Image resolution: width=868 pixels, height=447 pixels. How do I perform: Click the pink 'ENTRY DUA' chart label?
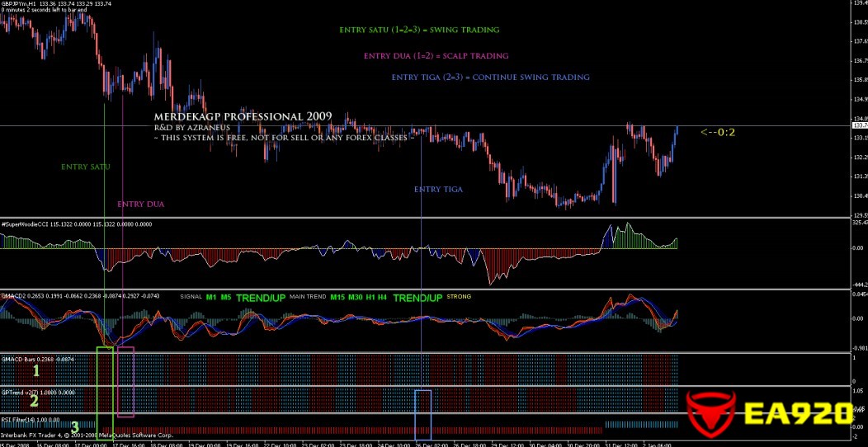140,204
